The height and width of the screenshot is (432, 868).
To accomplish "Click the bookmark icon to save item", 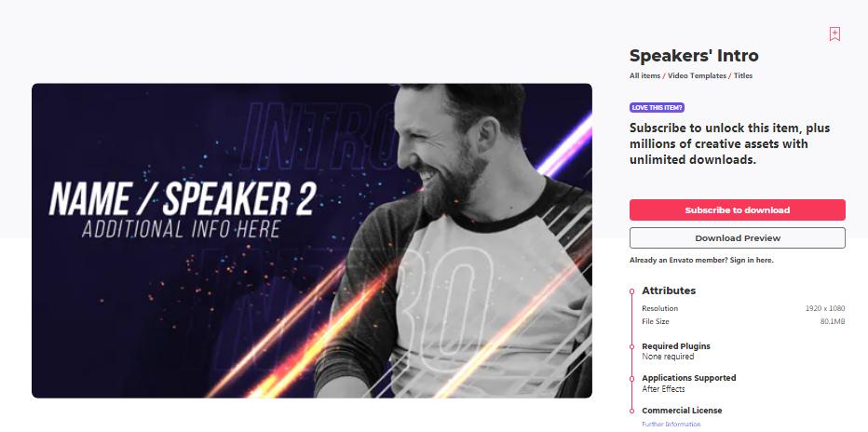I will point(834,34).
